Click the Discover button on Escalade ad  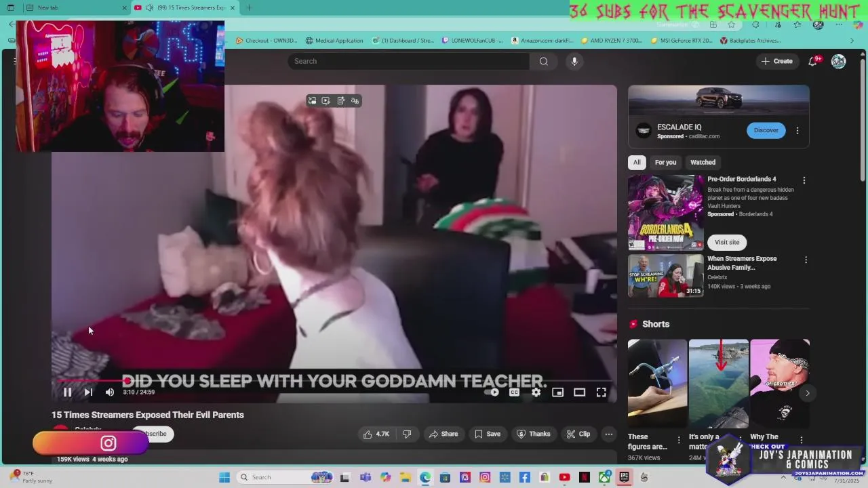coord(766,130)
